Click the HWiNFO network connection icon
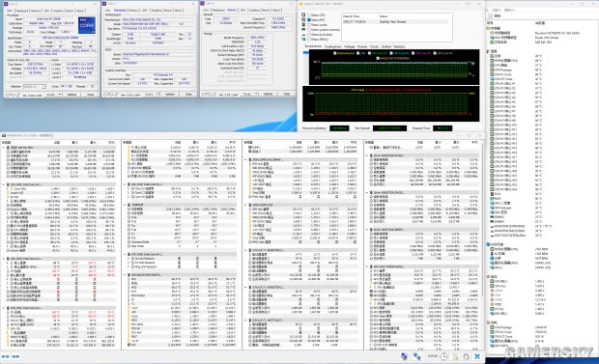The height and width of the screenshot is (364, 599). point(404,356)
